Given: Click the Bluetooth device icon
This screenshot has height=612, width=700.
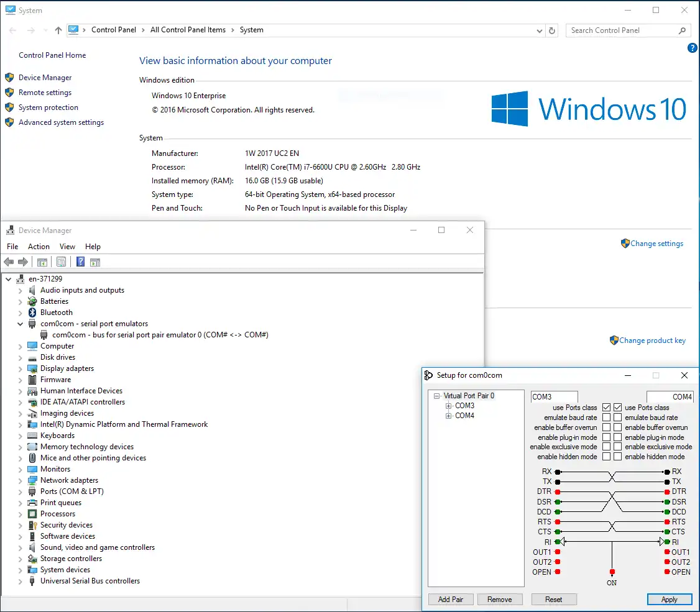Looking at the screenshot, I should pos(32,313).
